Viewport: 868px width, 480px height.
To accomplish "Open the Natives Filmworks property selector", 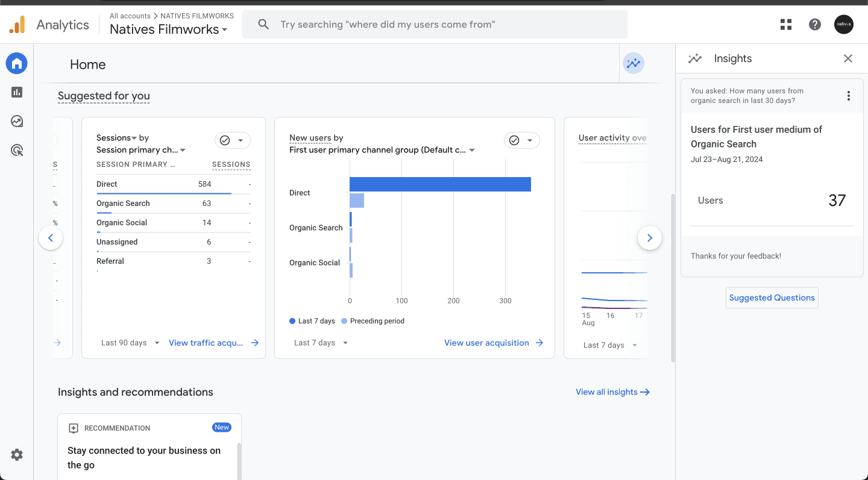I will point(169,30).
